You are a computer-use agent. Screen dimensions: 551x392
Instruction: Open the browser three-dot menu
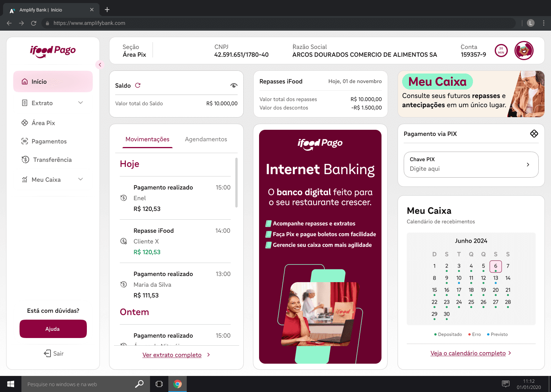click(x=544, y=23)
